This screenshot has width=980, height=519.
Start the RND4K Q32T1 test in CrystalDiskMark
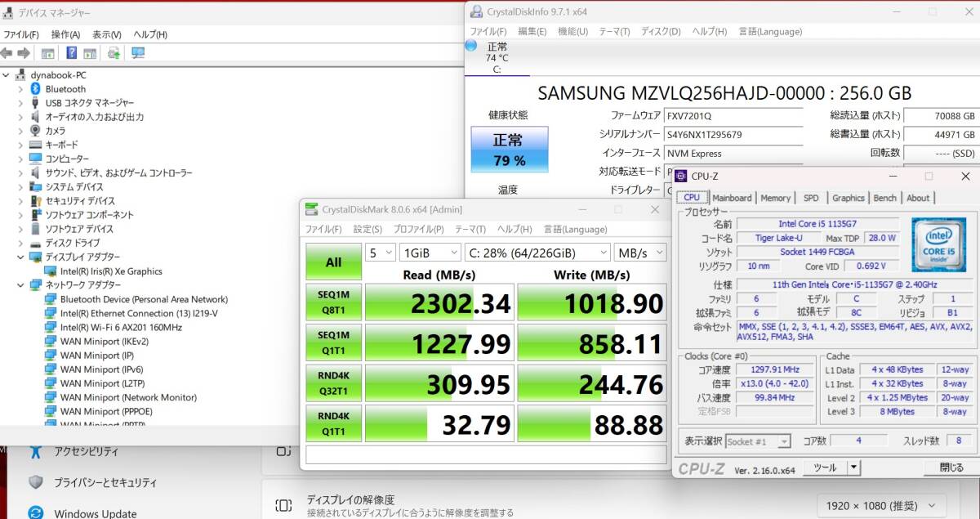[333, 383]
